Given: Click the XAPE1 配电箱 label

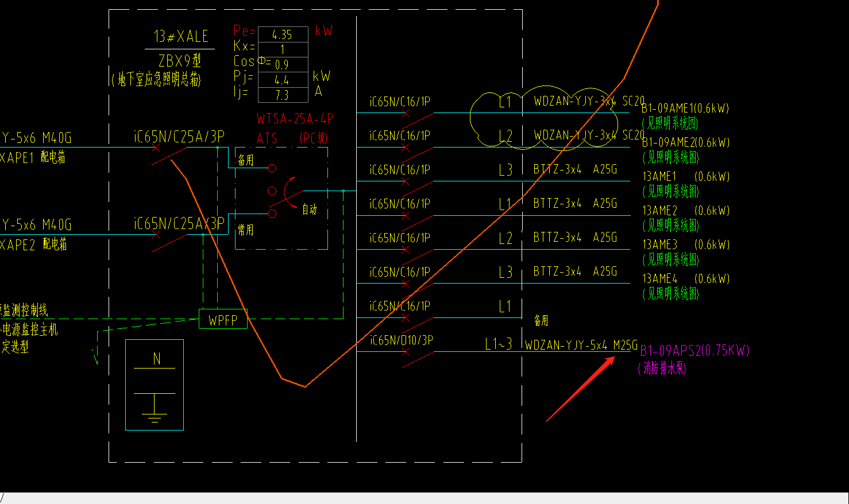Looking at the screenshot, I should (x=33, y=157).
